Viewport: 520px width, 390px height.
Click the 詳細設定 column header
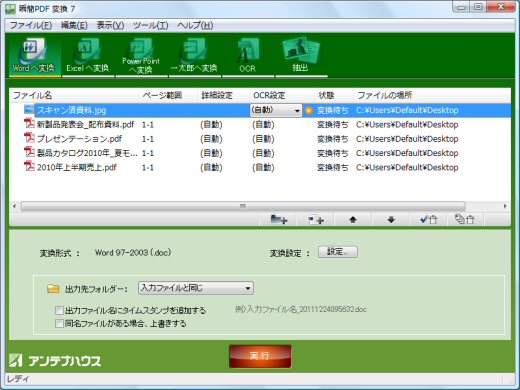[223, 95]
